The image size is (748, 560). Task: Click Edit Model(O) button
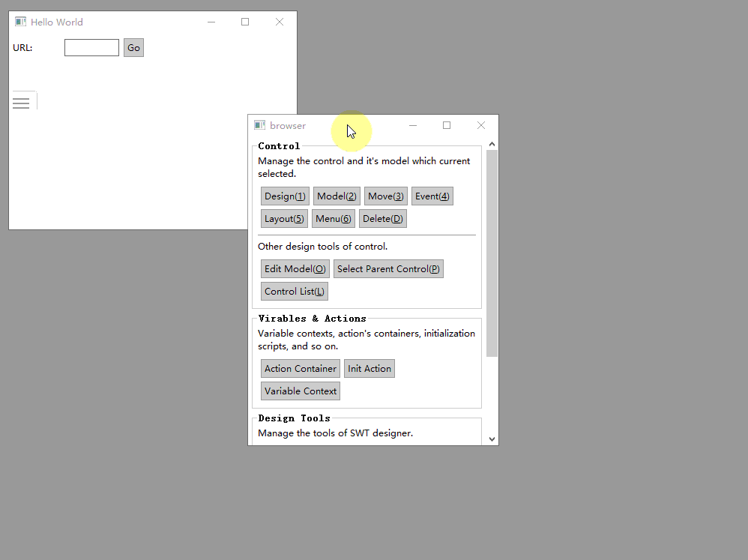pyautogui.click(x=295, y=269)
